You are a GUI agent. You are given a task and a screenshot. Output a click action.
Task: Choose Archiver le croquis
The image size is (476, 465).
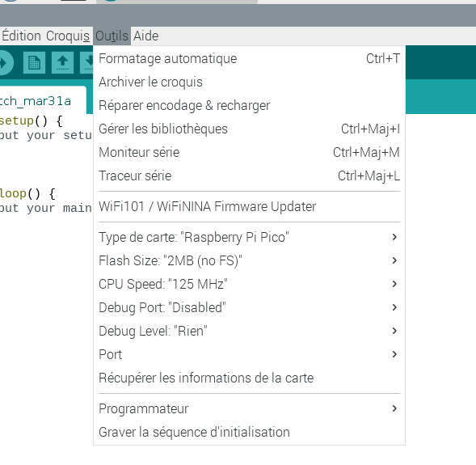[x=249, y=82]
